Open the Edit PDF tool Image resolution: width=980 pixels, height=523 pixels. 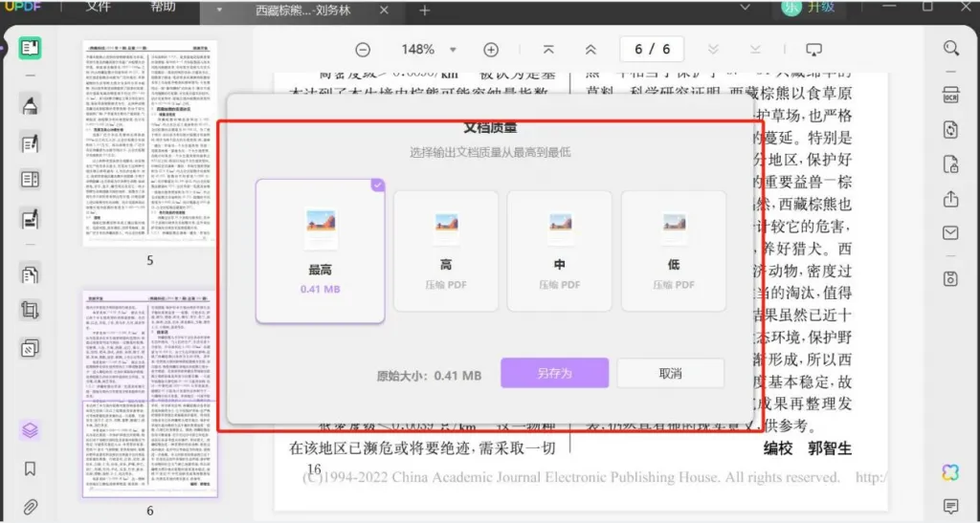coord(30,143)
